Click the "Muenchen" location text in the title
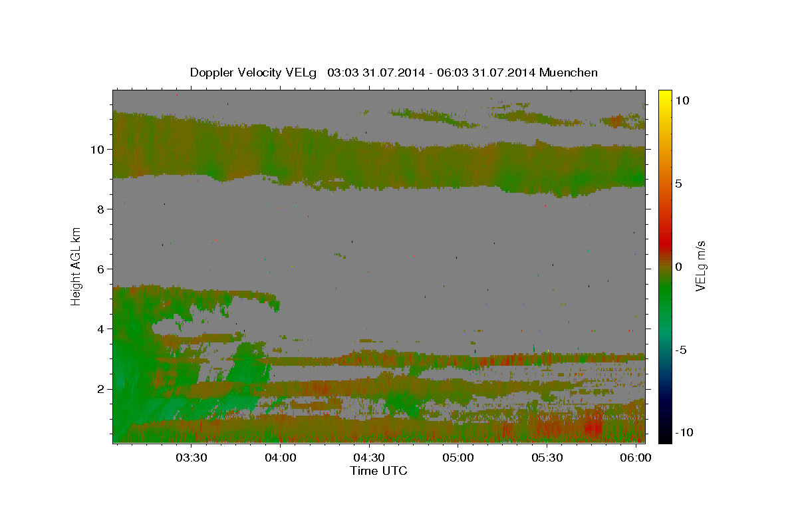 pyautogui.click(x=569, y=72)
